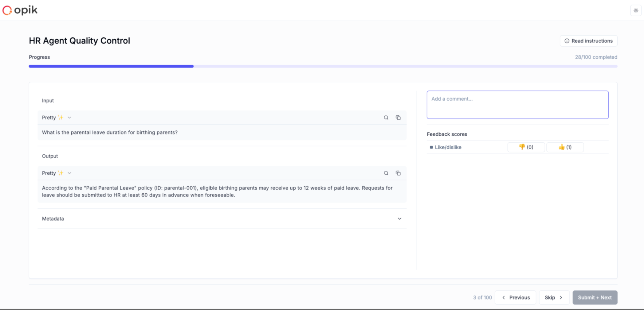Open search within the Input section
Viewport: 644px width, 310px height.
coord(386,117)
